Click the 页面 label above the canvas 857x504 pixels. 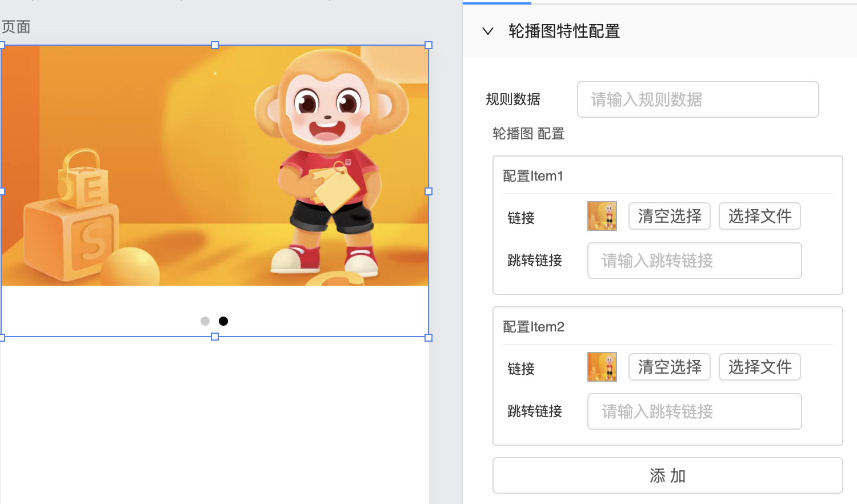(16, 27)
